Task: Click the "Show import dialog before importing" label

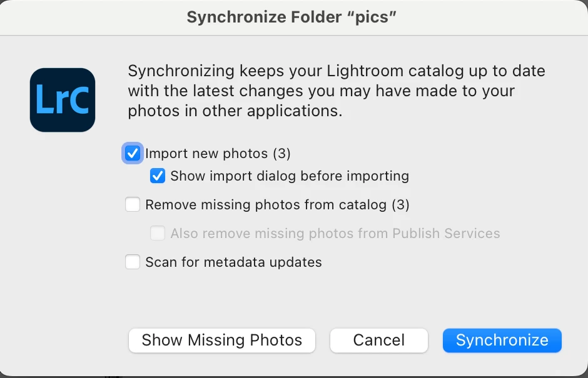Action: (x=290, y=176)
